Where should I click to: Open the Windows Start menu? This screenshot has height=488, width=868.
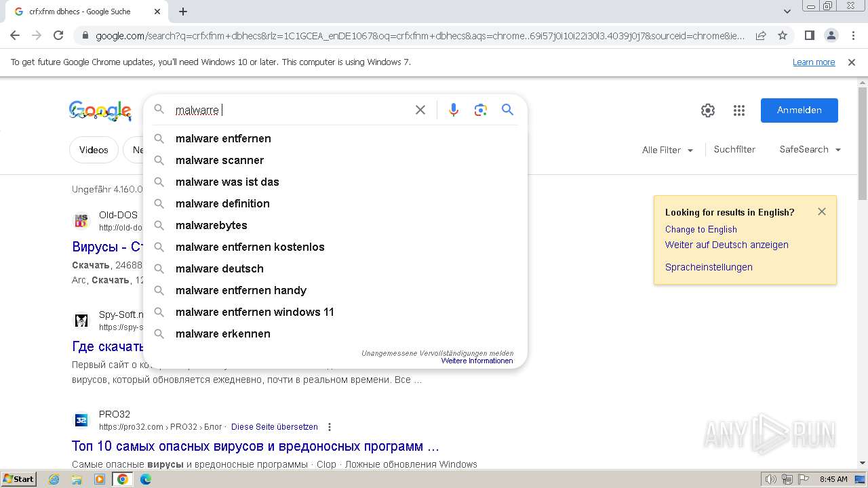pos(18,479)
